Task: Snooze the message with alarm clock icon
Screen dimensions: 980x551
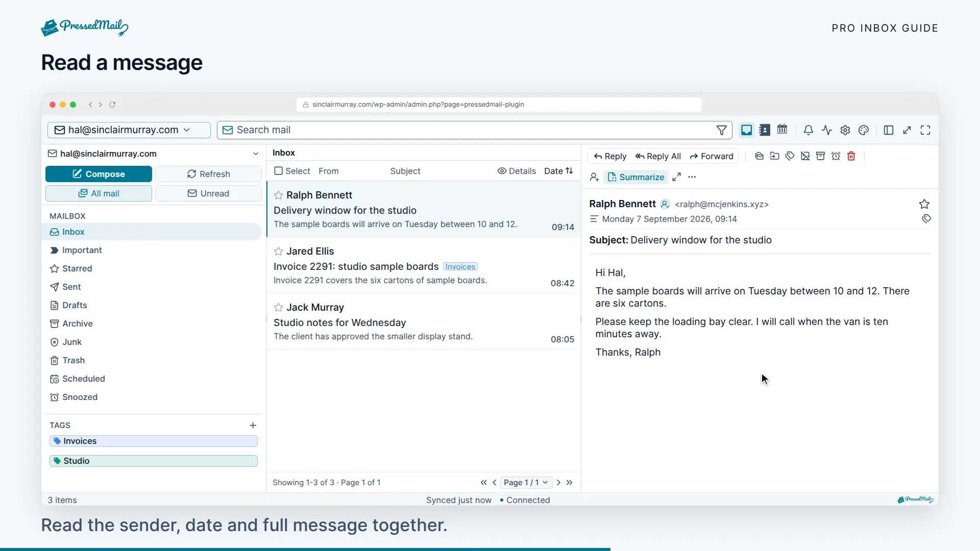Action: 836,156
